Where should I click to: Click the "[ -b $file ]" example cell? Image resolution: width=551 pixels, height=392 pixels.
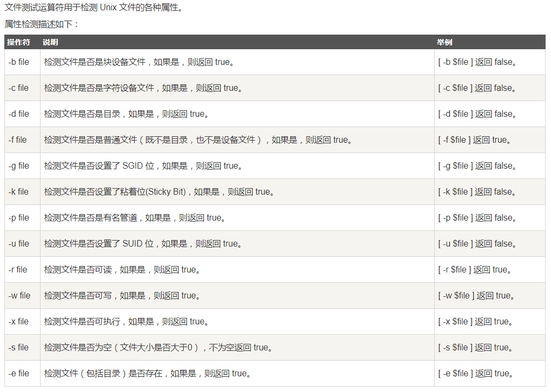click(477, 62)
